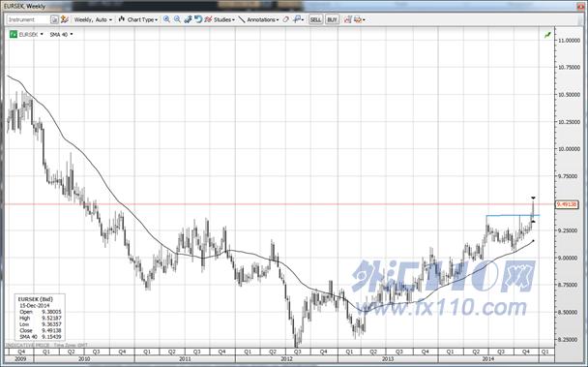The image size is (588, 367).
Task: Click the red Studies chart icon
Action: click(x=208, y=19)
